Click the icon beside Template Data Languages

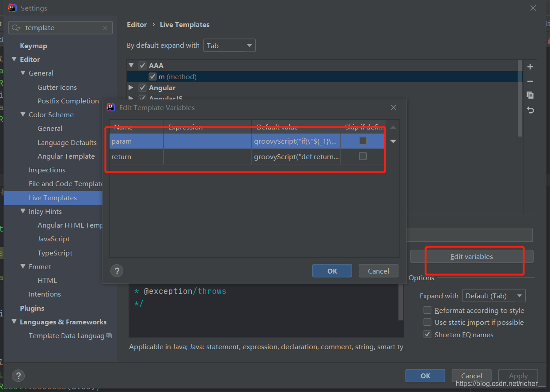coord(109,336)
